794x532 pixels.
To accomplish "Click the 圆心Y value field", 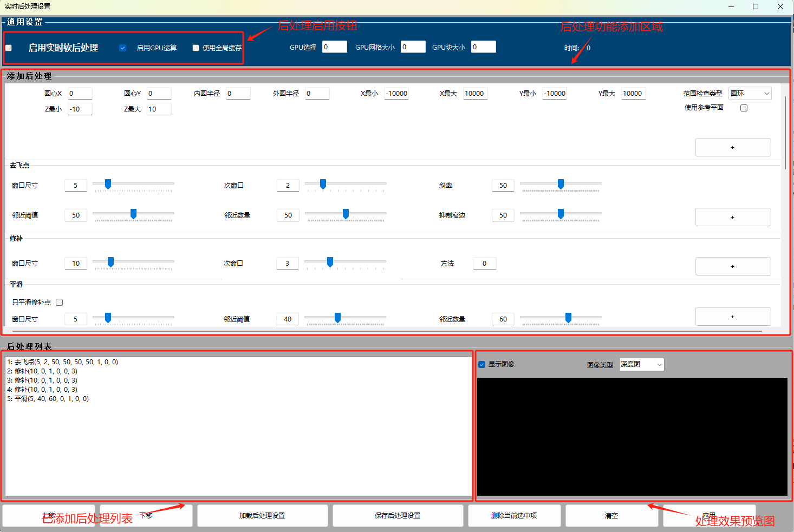I will pos(159,94).
